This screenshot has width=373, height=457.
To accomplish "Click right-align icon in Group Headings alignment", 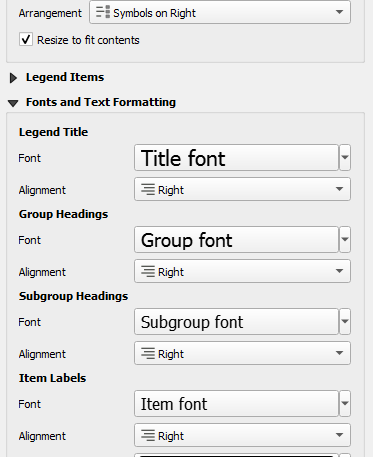I will tap(148, 271).
